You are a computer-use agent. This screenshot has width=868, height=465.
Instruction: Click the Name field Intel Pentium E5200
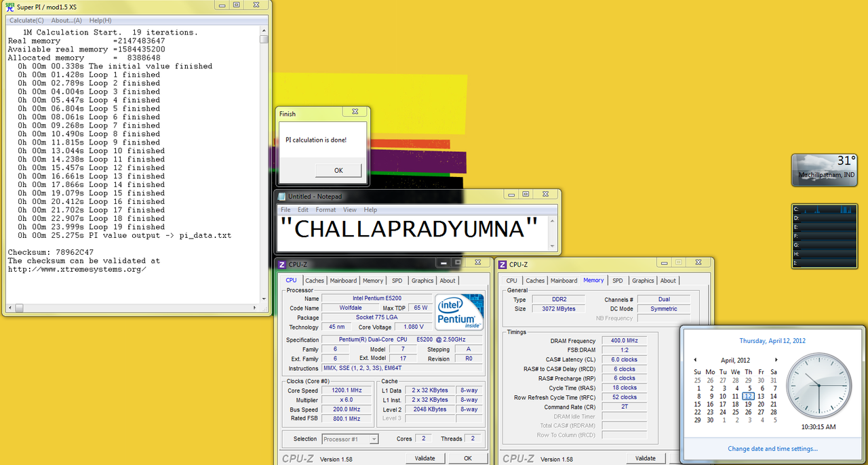click(x=376, y=298)
